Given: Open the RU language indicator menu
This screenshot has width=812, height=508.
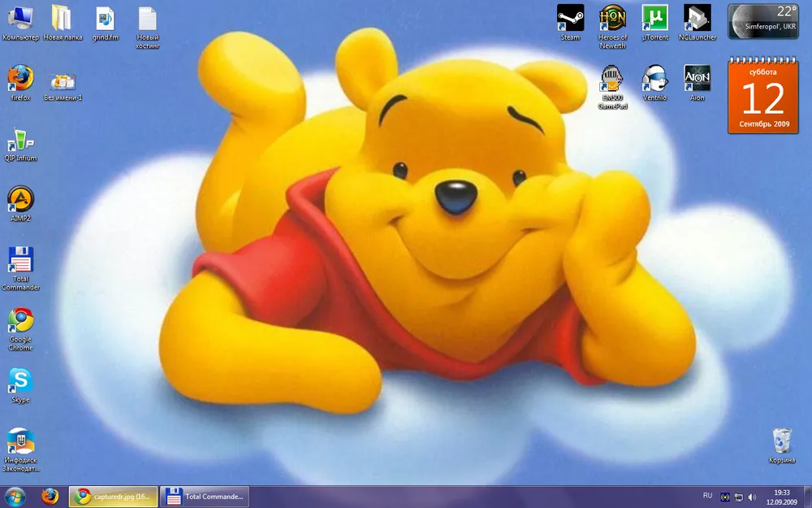Looking at the screenshot, I should tap(707, 496).
